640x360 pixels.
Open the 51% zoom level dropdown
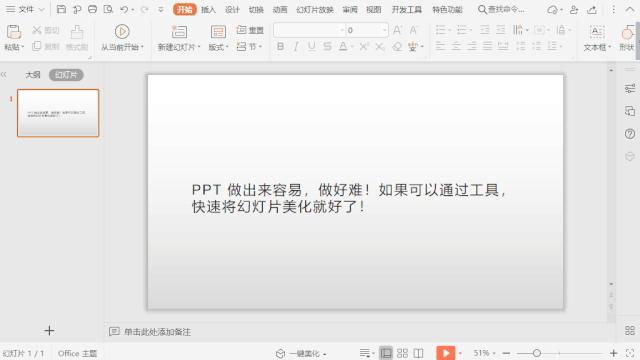click(x=484, y=353)
